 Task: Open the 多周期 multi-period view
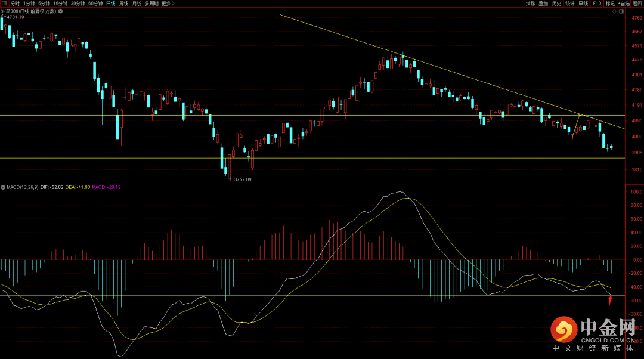151,4
